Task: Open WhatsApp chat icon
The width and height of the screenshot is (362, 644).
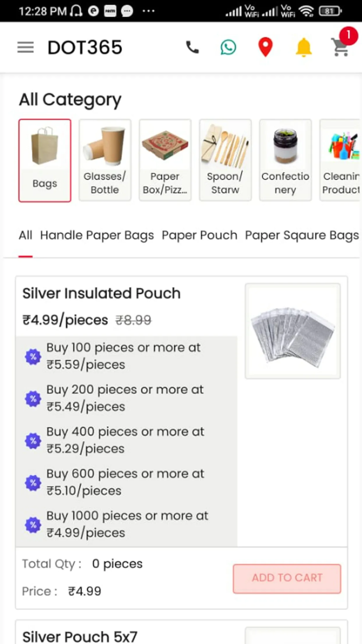Action: pyautogui.click(x=228, y=47)
